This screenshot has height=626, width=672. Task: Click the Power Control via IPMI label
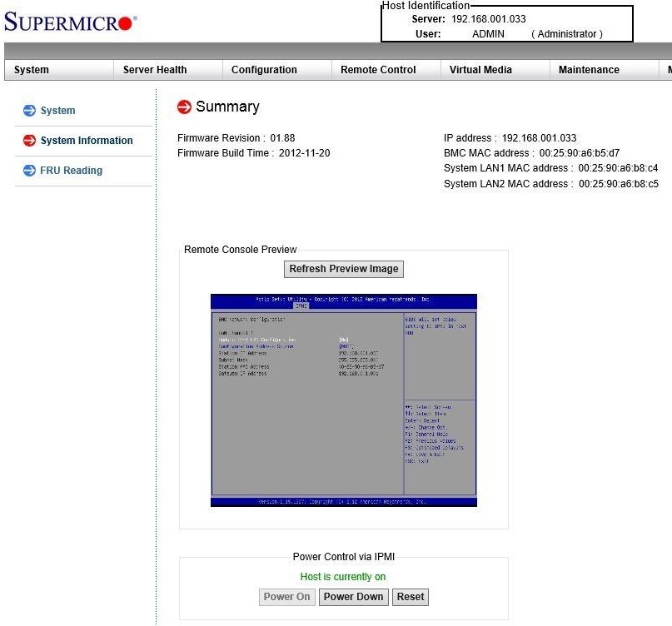(344, 557)
